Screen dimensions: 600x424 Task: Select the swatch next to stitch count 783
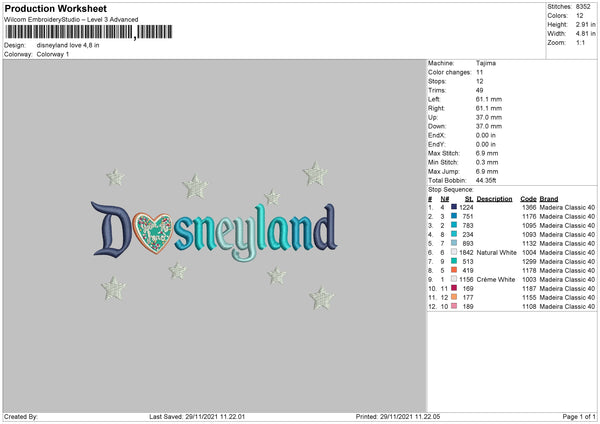tap(454, 225)
